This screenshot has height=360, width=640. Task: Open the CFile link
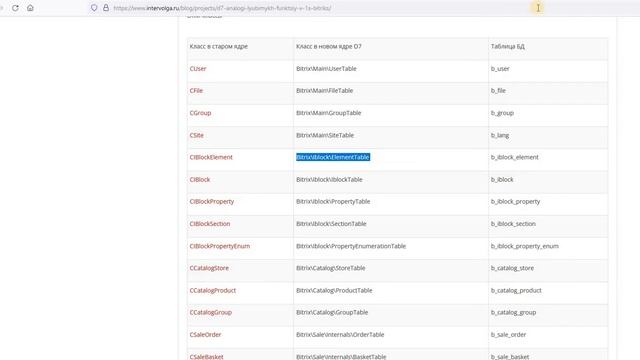point(196,91)
